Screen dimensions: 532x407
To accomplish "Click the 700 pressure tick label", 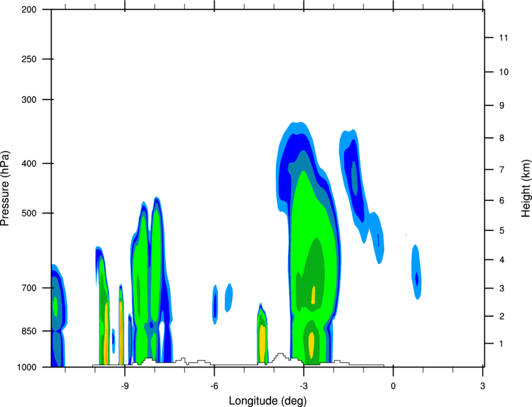I will pos(29,288).
